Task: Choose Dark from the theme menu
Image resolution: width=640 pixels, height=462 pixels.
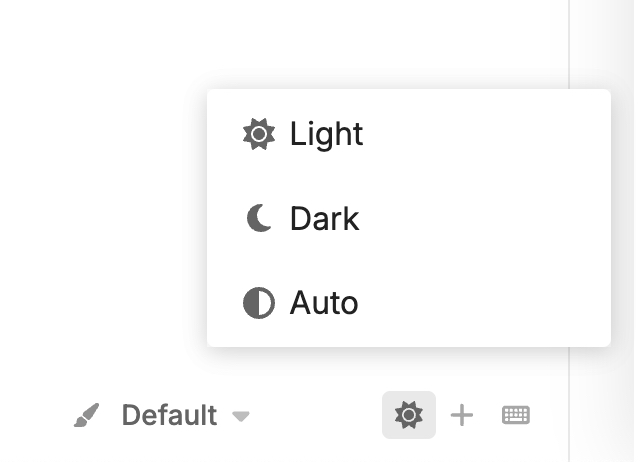Action: 324,218
